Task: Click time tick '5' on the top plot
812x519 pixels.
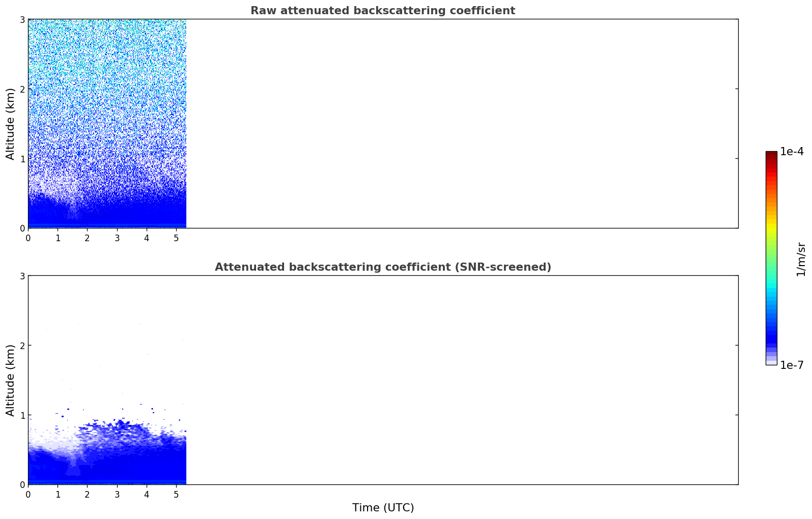Action: 176,238
